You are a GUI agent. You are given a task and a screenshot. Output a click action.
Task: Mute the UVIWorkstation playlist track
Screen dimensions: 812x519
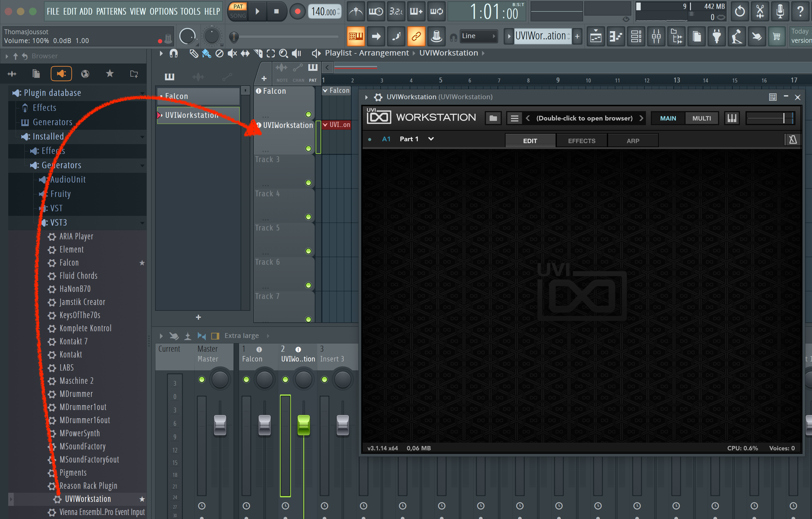pos(308,149)
